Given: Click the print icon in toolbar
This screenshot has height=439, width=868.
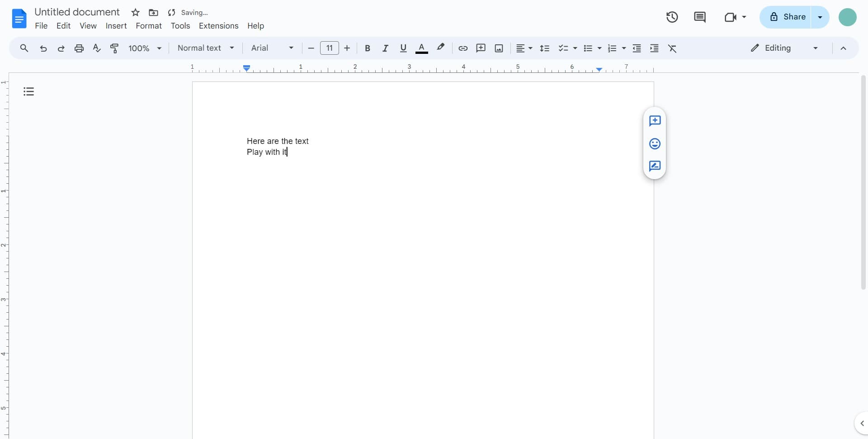Looking at the screenshot, I should point(79,48).
